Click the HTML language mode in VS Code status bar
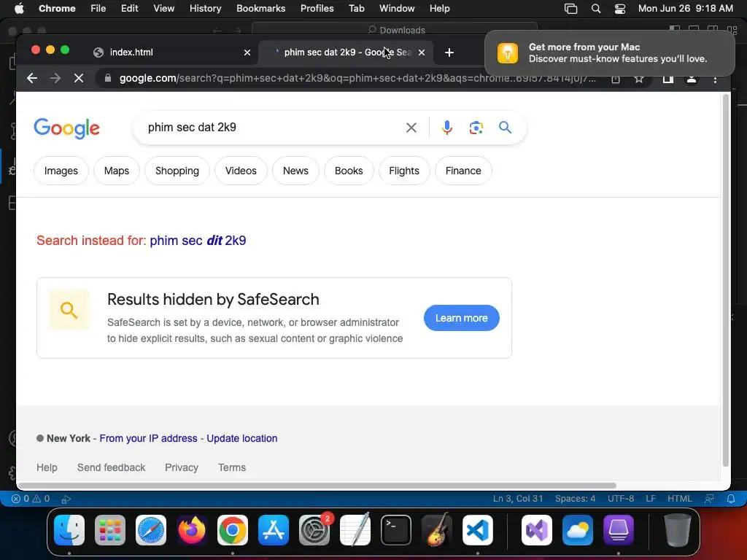Screen dimensions: 747x560 679,499
